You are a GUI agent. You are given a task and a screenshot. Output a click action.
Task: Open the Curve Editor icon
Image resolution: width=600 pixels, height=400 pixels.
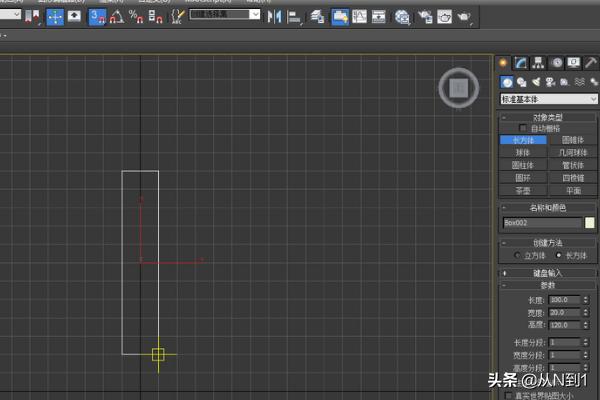[359, 17]
